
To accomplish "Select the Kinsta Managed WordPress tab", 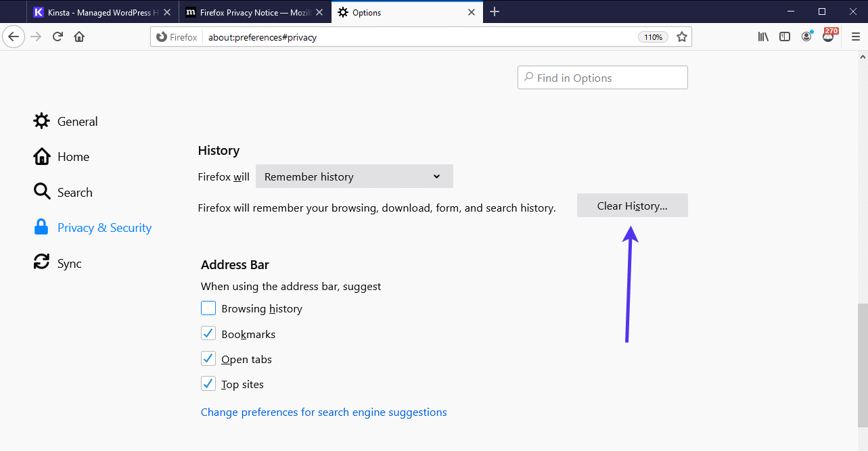I will click(x=98, y=11).
